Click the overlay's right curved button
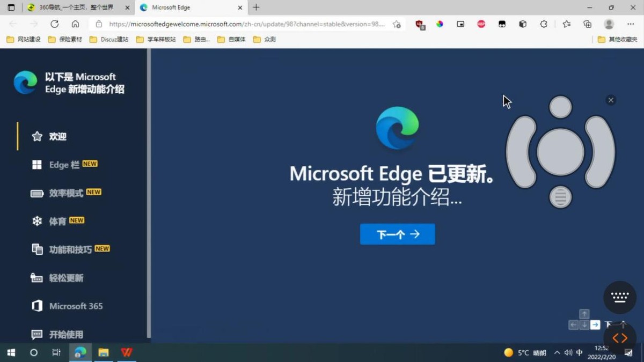 [599, 152]
